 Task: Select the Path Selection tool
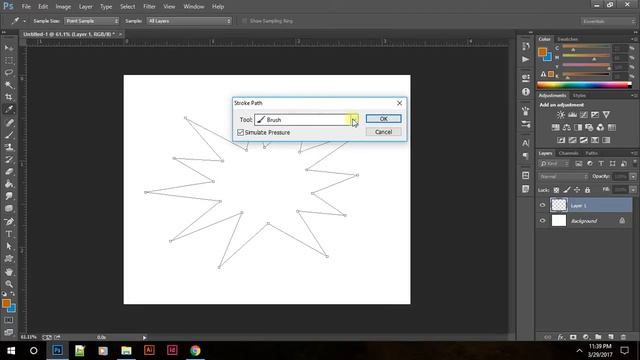[9, 247]
